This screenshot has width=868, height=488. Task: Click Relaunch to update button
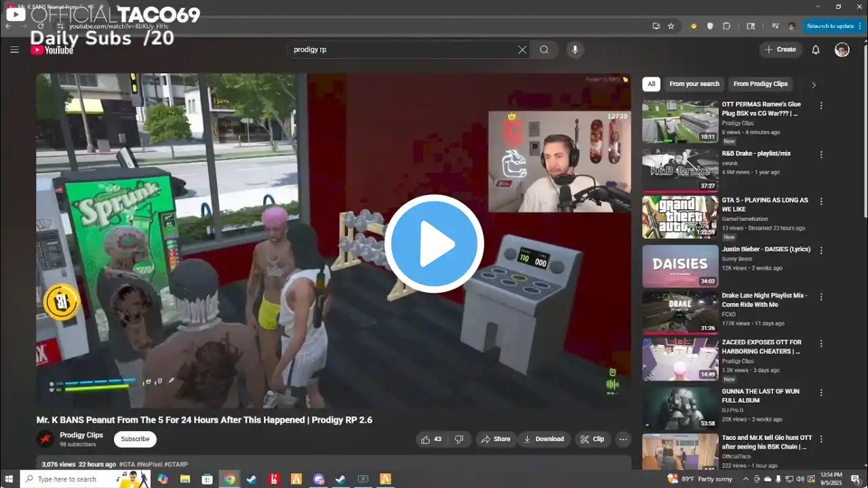click(x=833, y=26)
